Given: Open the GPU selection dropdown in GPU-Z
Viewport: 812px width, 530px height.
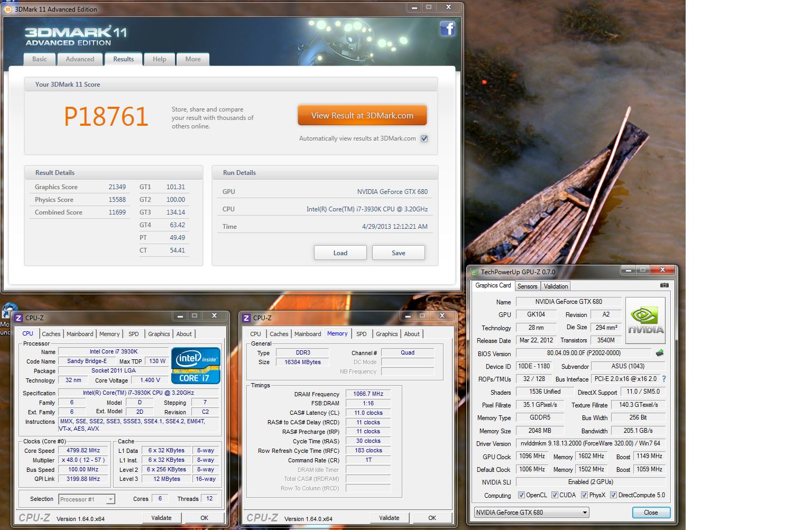Looking at the screenshot, I should pyautogui.click(x=531, y=512).
